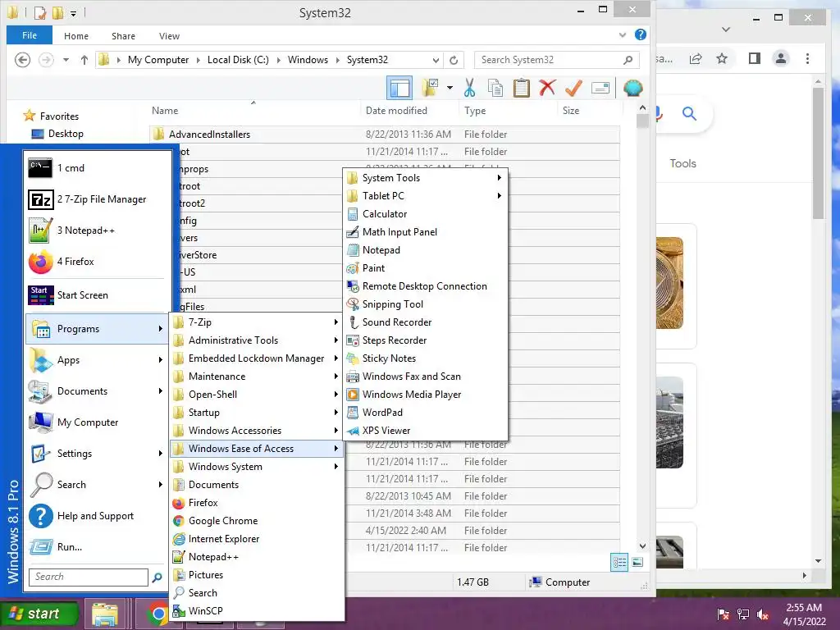Switch to details view in status bar

coord(619,562)
